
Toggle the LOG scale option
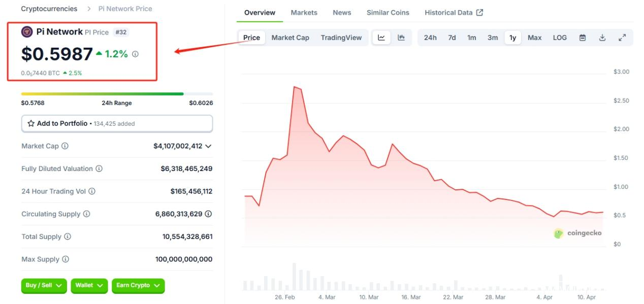(x=560, y=38)
